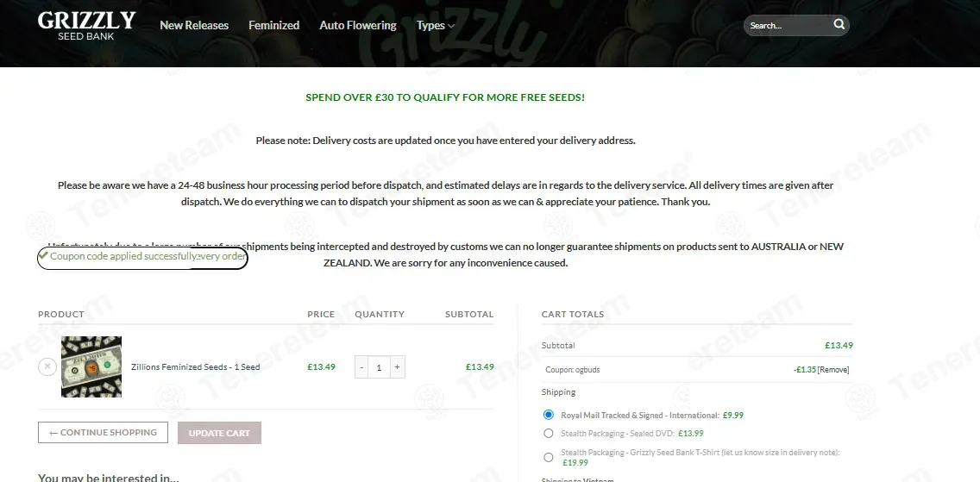Click the Cart Totals heading
This screenshot has width=980, height=482.
[573, 314]
